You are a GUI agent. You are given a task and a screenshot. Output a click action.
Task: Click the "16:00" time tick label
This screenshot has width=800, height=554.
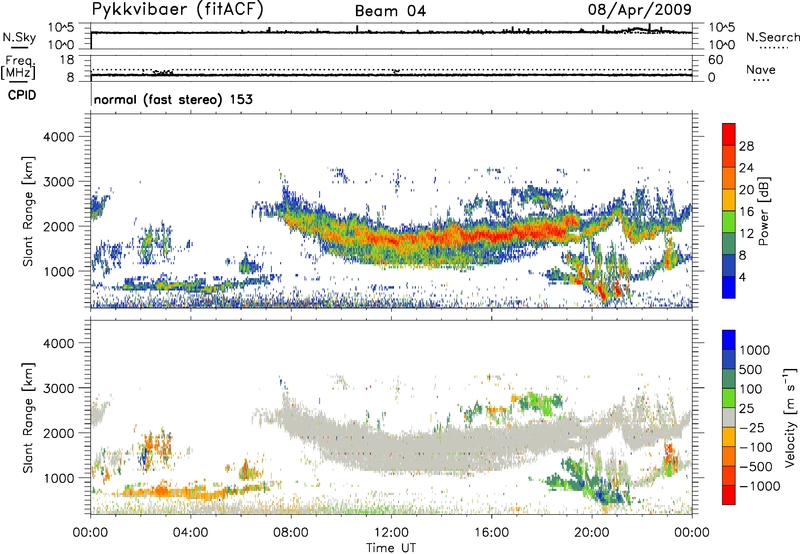[491, 533]
